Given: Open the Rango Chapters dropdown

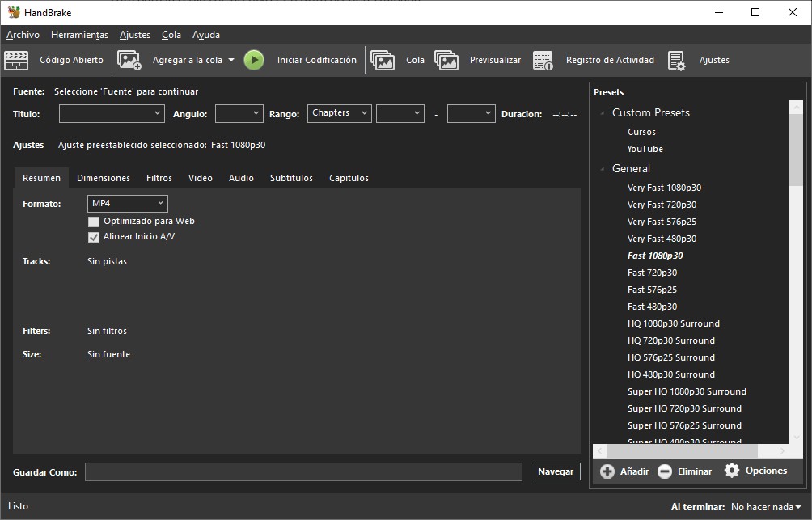Looking at the screenshot, I should point(339,114).
